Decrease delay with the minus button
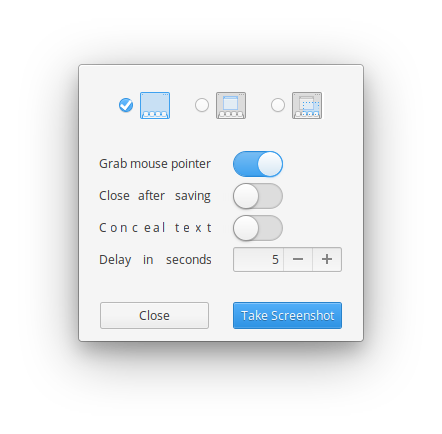This screenshot has height=434, width=442. click(298, 259)
